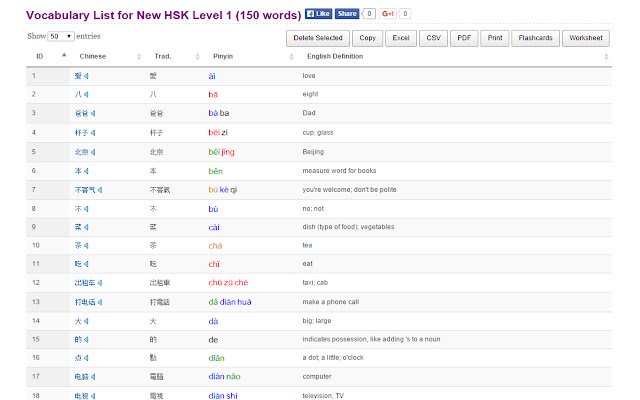640x400 pixels.
Task: Click Chinese word for 'taxi' in row 12
Action: pyautogui.click(x=85, y=282)
